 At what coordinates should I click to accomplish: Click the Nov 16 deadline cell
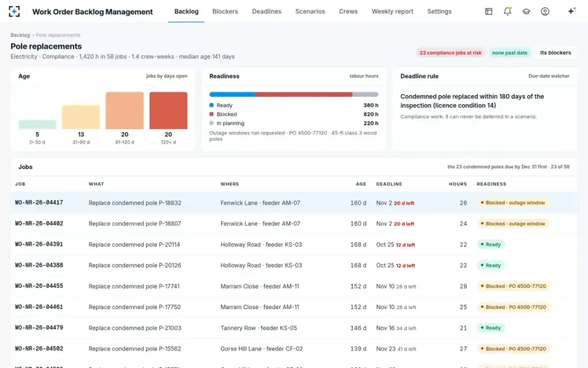(x=396, y=328)
